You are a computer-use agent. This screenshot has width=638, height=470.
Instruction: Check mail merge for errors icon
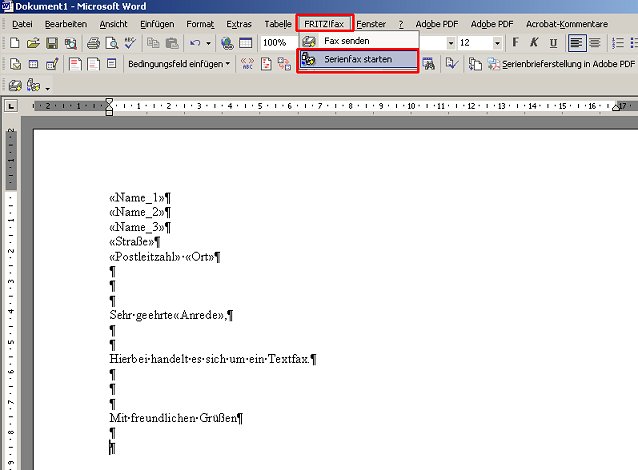click(452, 64)
